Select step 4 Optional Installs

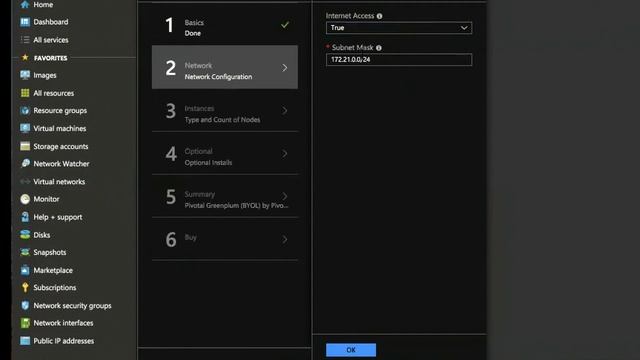click(225, 153)
